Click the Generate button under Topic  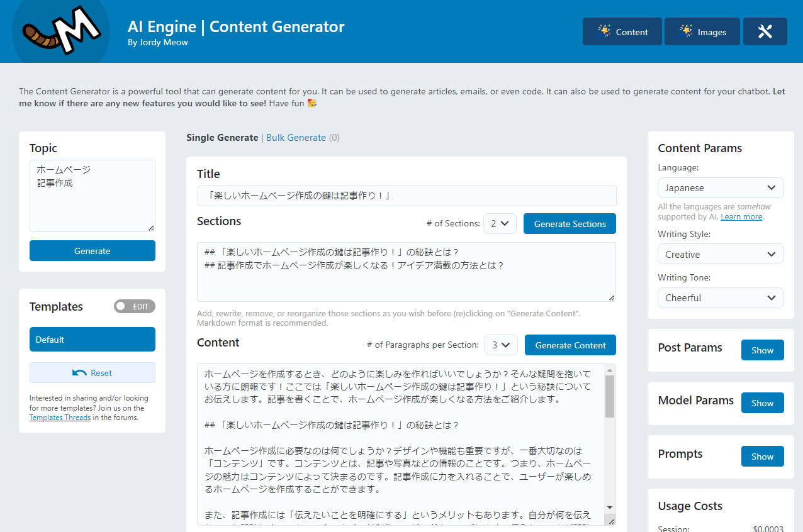pos(93,250)
